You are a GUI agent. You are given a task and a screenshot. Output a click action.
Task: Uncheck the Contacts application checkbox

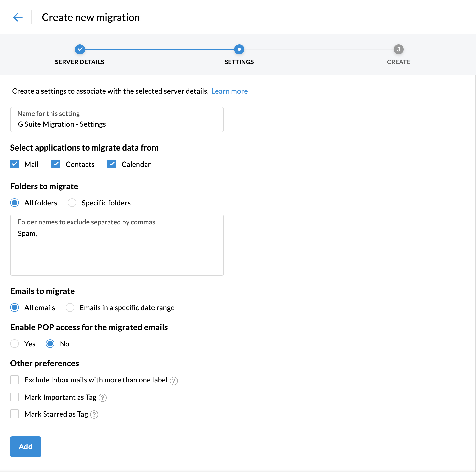point(56,164)
